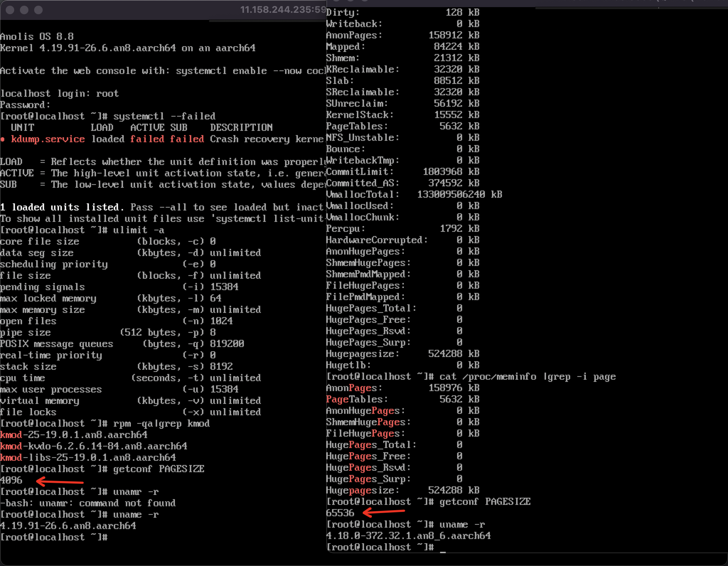This screenshot has width=728, height=566.
Task: Click the 4.18.0-372.32.1.an8_6.aarch64 kernel output
Action: 408,536
